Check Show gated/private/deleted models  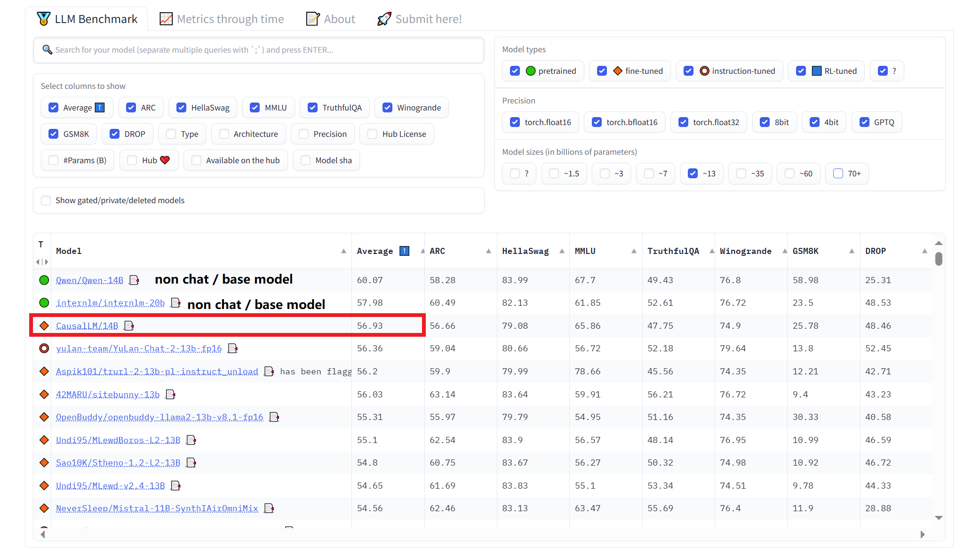pos(46,200)
